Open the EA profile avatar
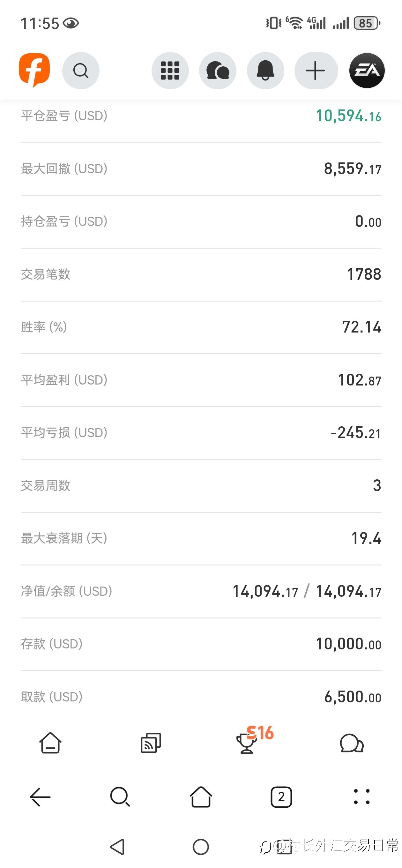Viewport: 402px width, 868px height. tap(367, 71)
